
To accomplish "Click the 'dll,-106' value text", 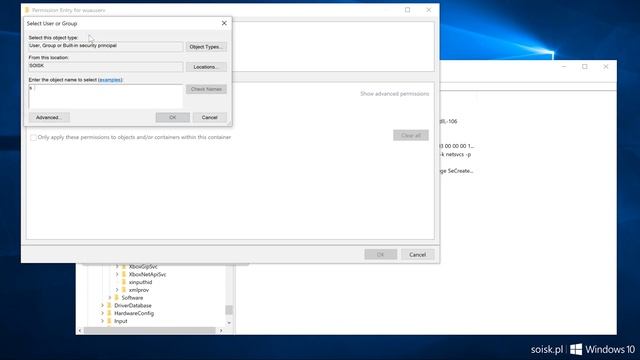I will (449, 122).
